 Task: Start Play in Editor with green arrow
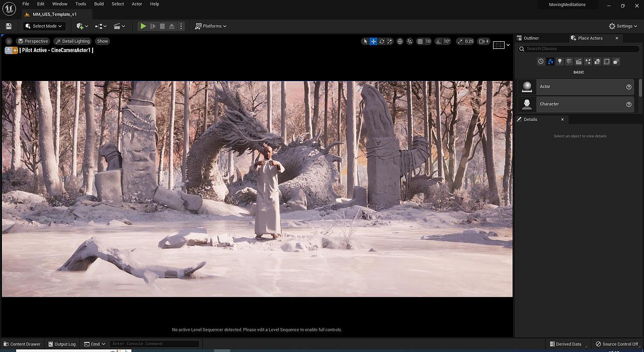point(143,26)
